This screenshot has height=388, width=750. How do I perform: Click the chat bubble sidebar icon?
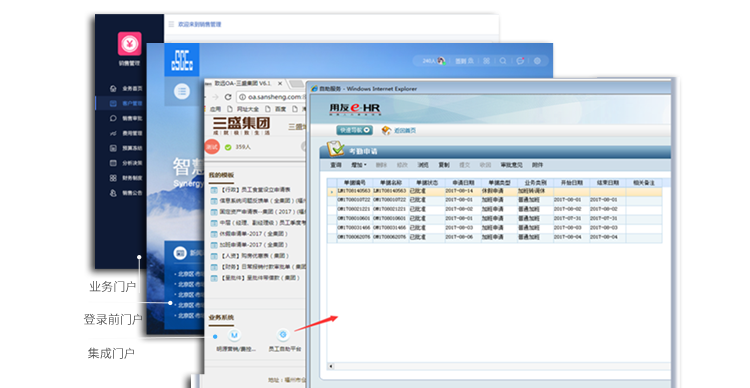click(x=113, y=118)
